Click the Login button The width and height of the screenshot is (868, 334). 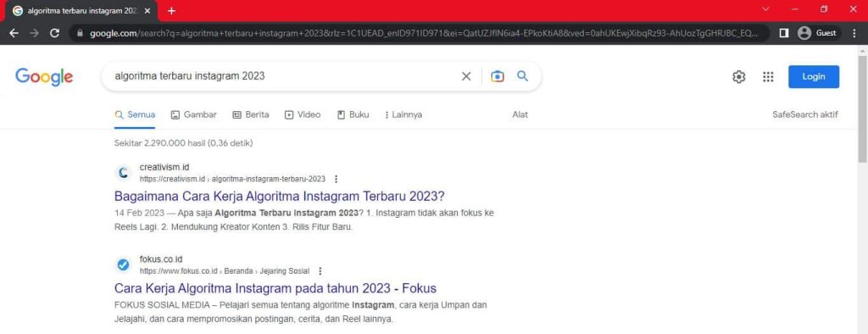pyautogui.click(x=814, y=77)
